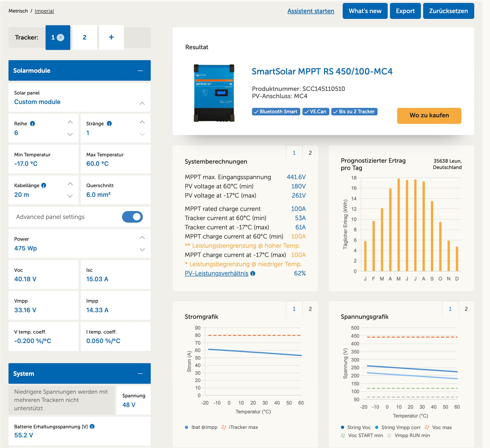Click Batterie Erhaltungsspannung info icon

[92, 426]
